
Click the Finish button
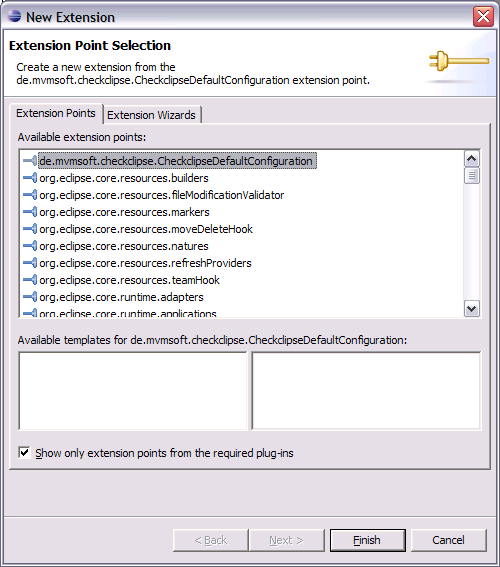pyautogui.click(x=368, y=540)
